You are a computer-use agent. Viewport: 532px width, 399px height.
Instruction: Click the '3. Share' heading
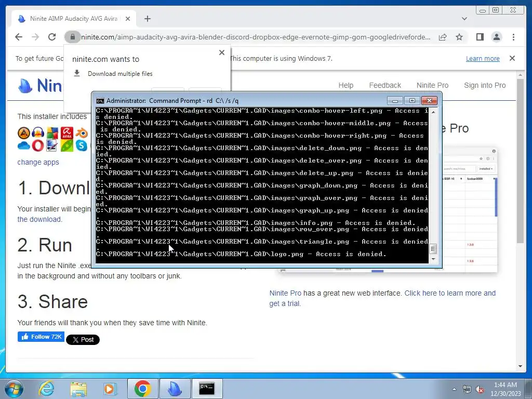(x=53, y=302)
